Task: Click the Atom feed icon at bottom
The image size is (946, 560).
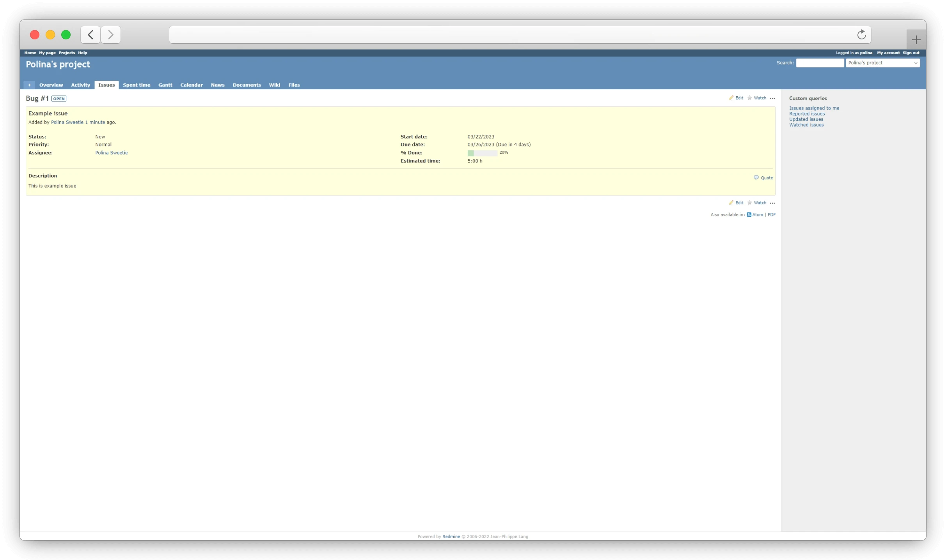Action: tap(749, 214)
